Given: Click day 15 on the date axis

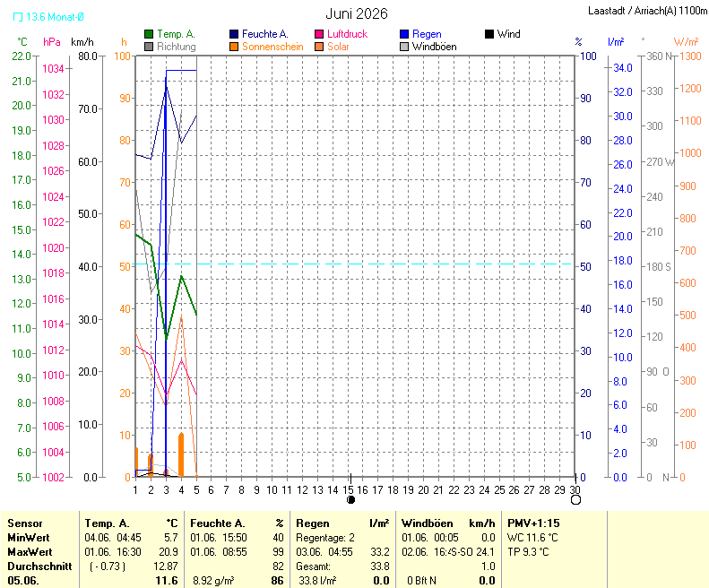Looking at the screenshot, I should [x=348, y=489].
